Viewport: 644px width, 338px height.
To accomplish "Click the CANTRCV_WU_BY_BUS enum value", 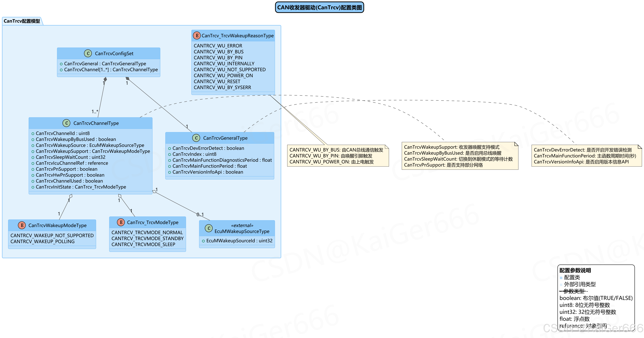I will (219, 52).
